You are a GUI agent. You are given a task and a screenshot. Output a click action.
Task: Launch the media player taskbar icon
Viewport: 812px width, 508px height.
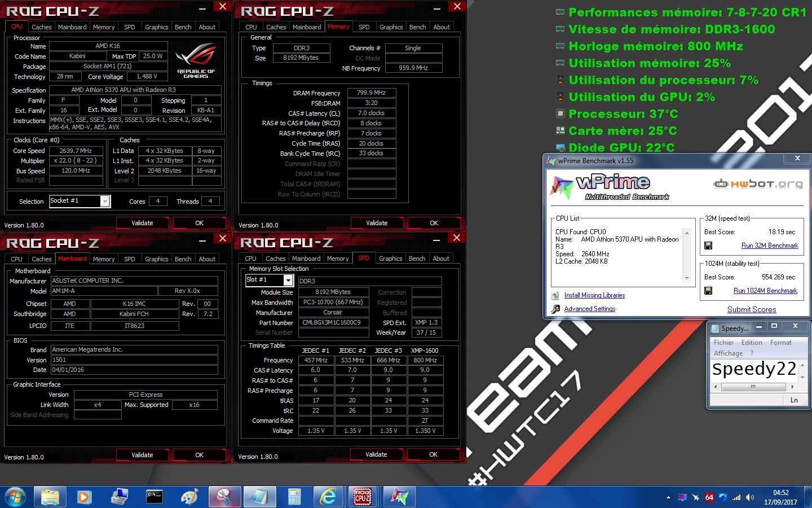tap(85, 497)
